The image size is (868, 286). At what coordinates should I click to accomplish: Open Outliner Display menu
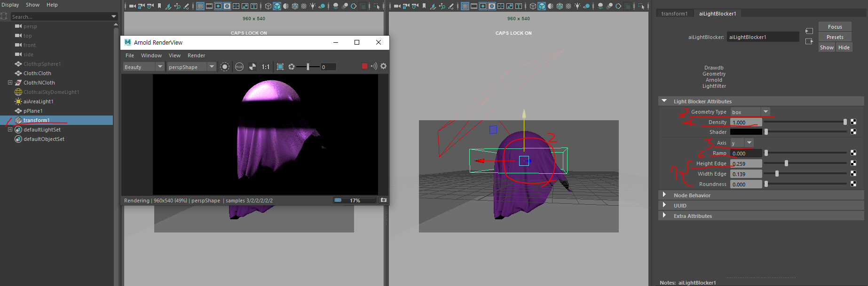coord(10,5)
